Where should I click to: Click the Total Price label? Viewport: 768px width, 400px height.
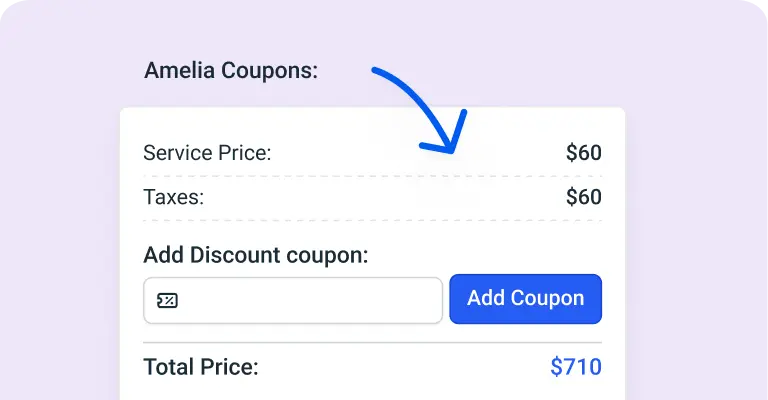pyautogui.click(x=201, y=367)
